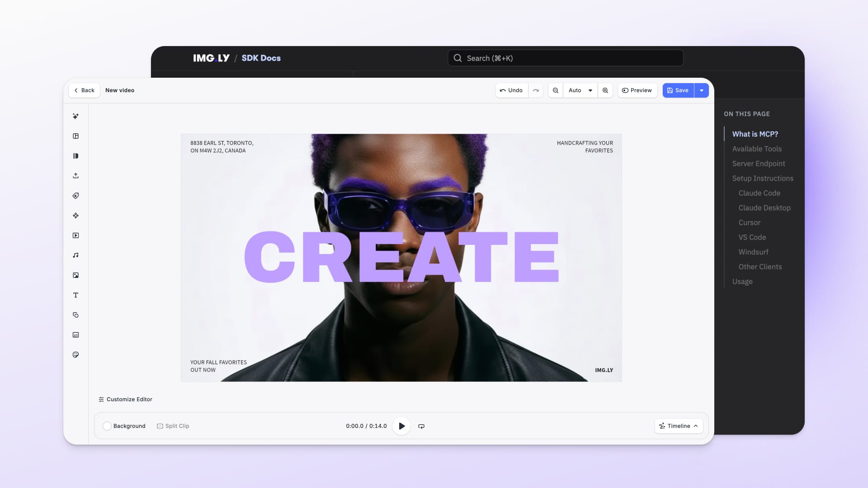Jump to Available Tools section

click(x=756, y=149)
